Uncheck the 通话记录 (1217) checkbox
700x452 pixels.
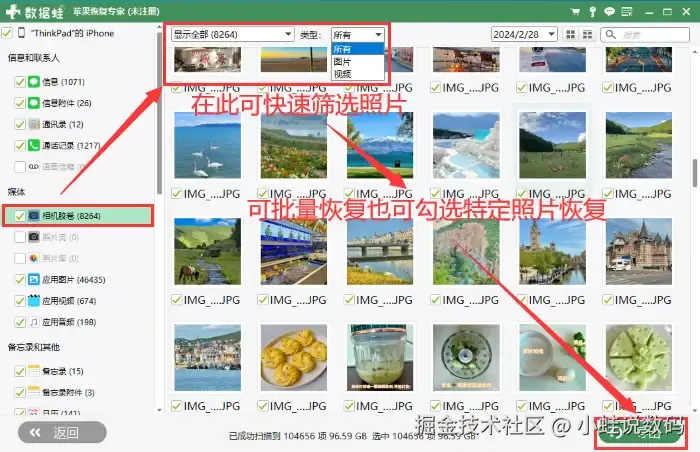coord(20,145)
